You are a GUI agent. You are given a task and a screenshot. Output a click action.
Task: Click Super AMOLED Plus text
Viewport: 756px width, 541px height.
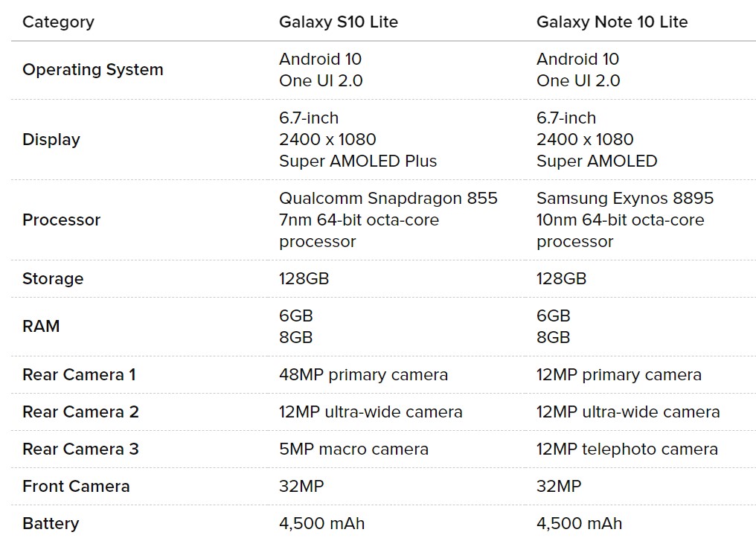pyautogui.click(x=358, y=161)
